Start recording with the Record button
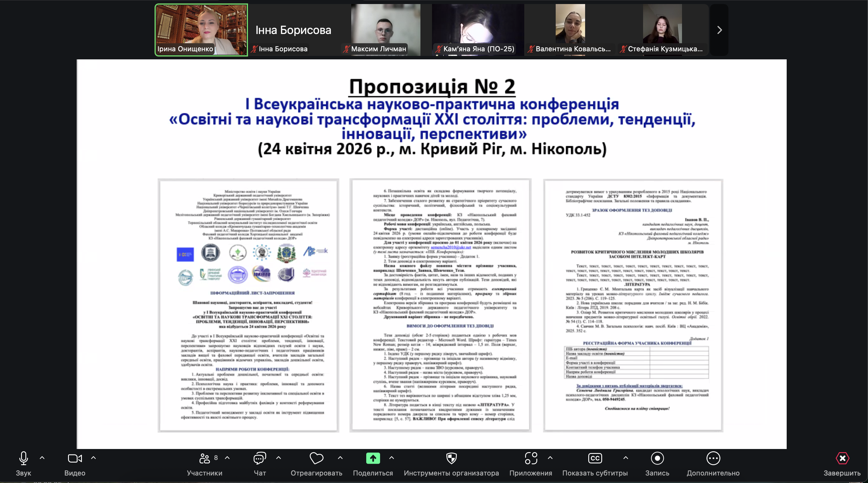This screenshot has width=868, height=483. pos(657,459)
